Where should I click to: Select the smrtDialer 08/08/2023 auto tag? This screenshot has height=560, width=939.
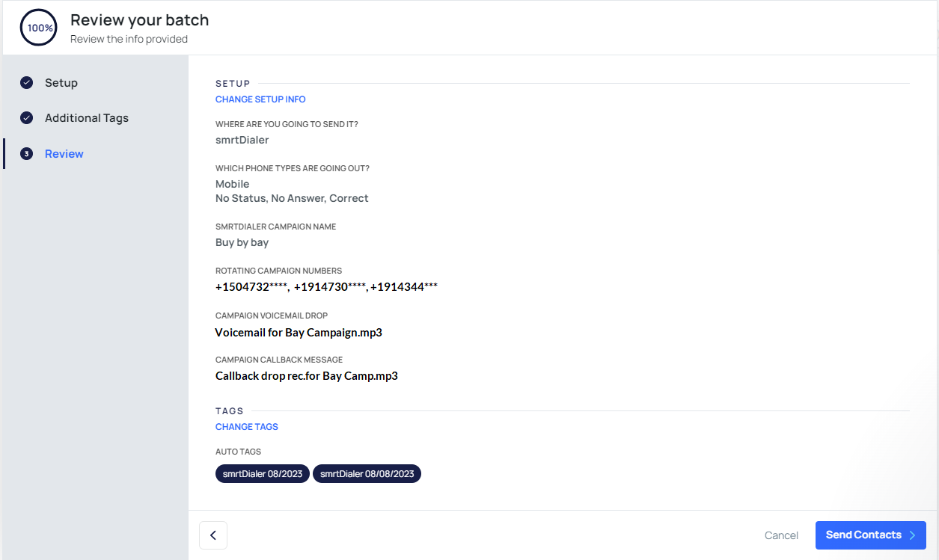click(x=367, y=474)
